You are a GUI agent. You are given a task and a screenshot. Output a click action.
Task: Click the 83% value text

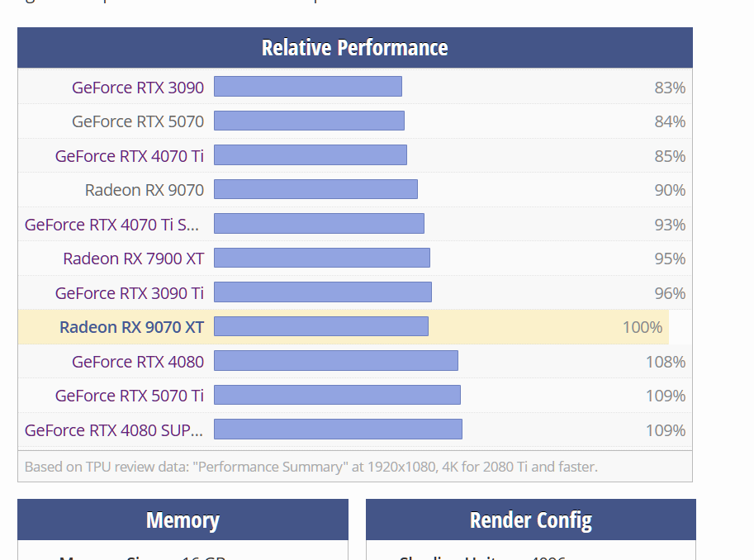coord(670,88)
